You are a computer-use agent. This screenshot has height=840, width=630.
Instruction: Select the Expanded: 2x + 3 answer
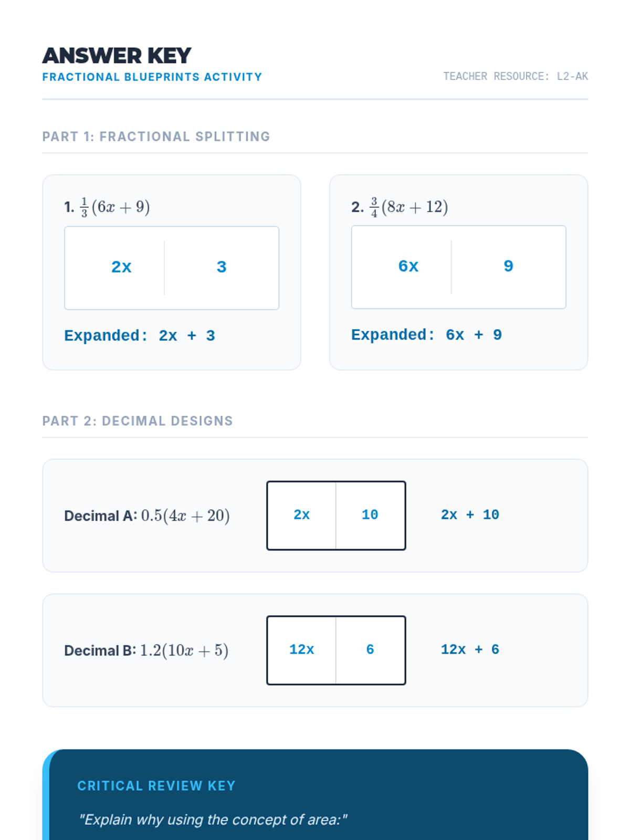point(140,335)
